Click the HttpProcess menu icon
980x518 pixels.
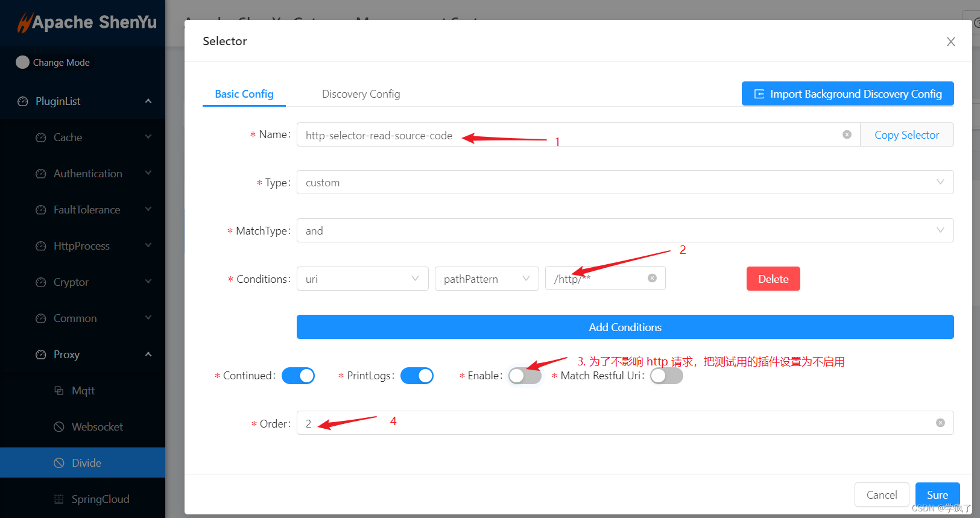[41, 246]
